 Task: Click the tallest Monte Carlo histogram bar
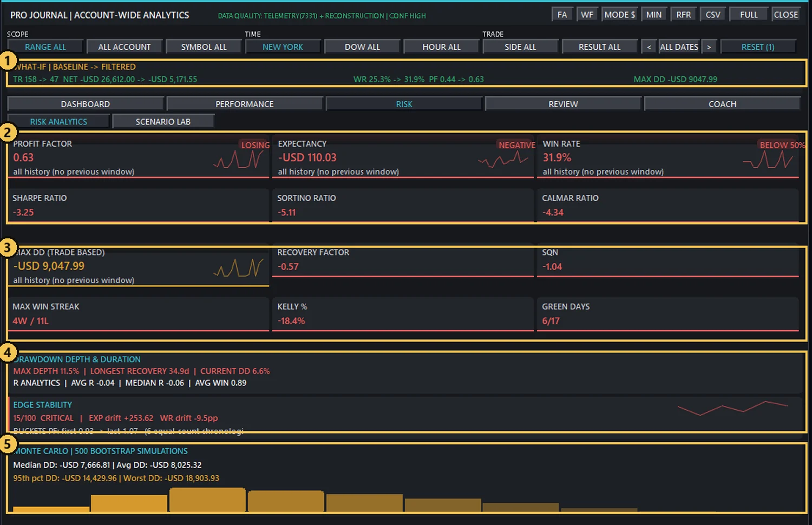(x=207, y=500)
